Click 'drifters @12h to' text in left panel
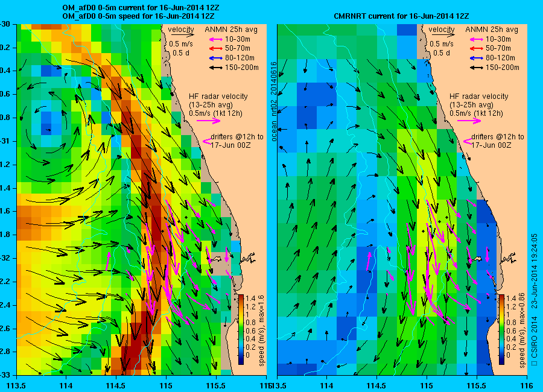 [x=237, y=137]
